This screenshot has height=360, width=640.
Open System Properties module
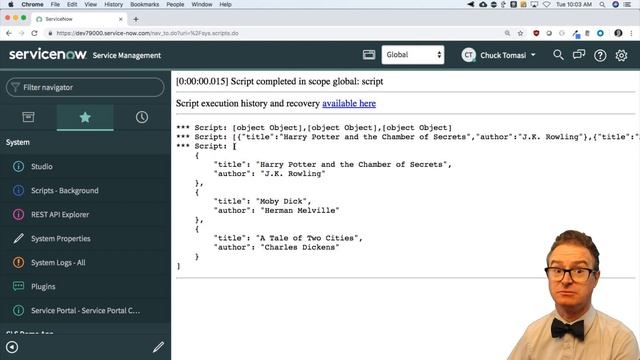pos(61,239)
